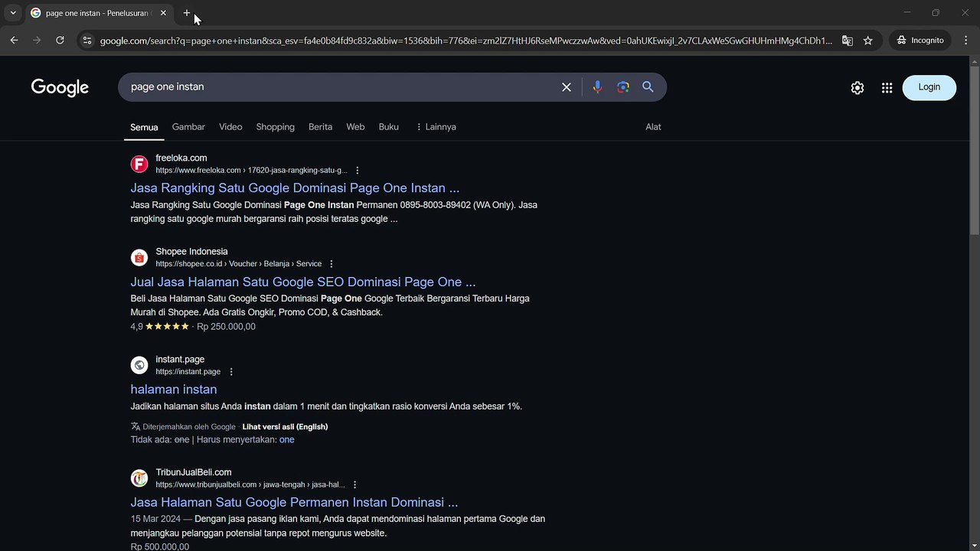Click the address bar URL text
Image resolution: width=980 pixels, height=551 pixels.
coord(465,41)
